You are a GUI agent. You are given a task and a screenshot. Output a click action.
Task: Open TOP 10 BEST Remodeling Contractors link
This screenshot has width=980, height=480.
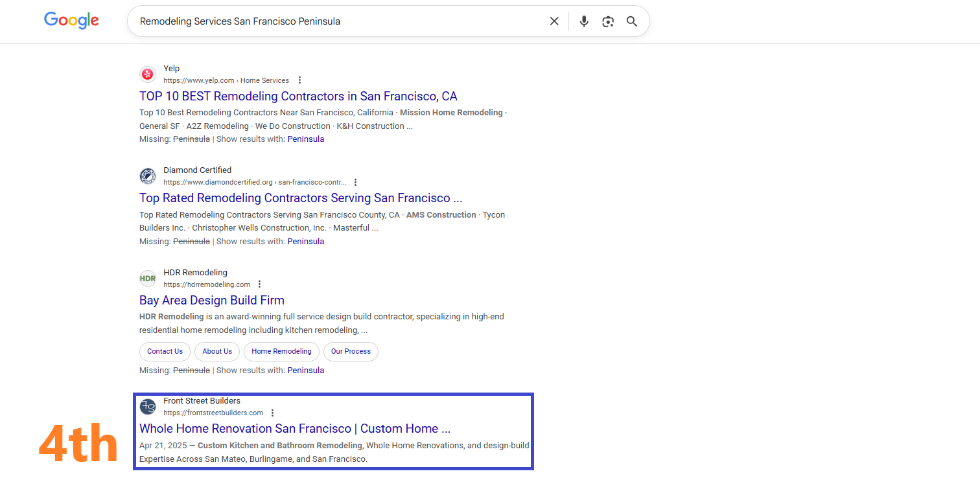click(298, 97)
